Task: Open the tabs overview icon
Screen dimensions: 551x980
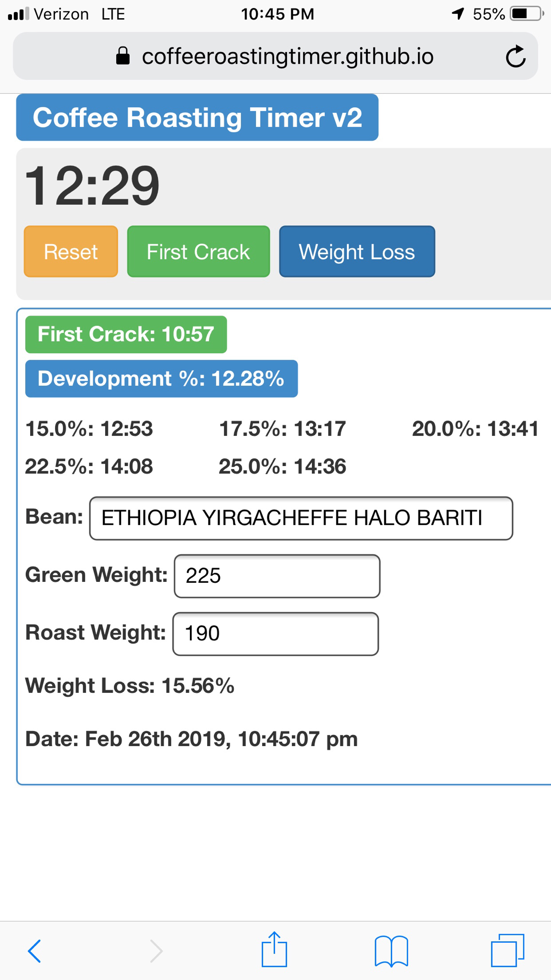Action: 507,950
